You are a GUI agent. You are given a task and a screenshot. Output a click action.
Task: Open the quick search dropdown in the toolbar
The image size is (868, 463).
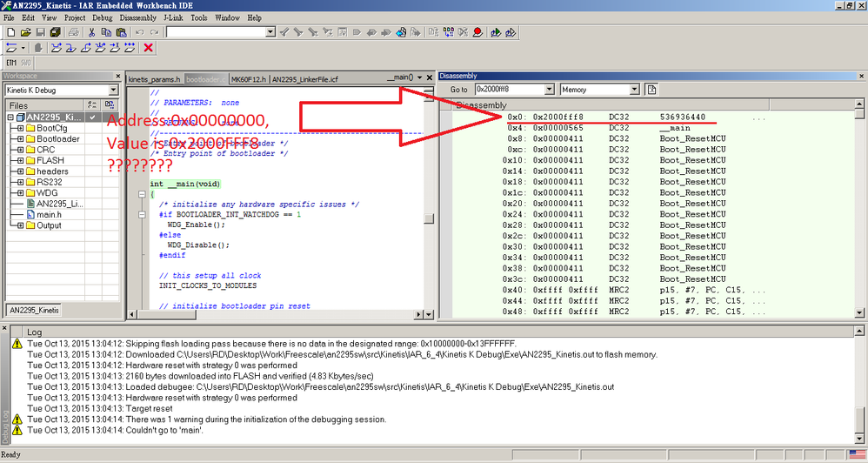[x=270, y=33]
